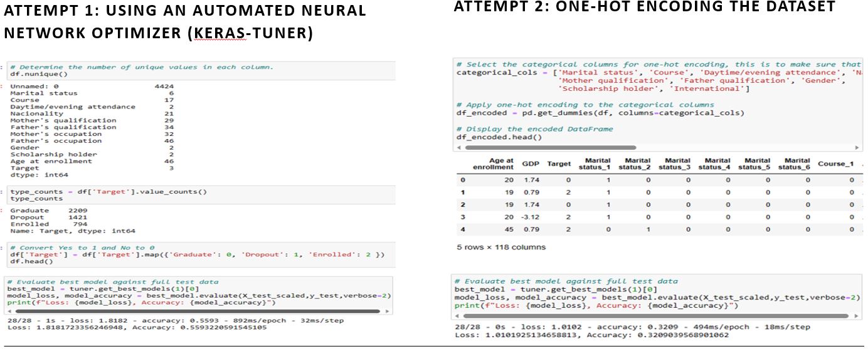Click the 'Nacionality' row showing 21
Screen dimensions: 868x349
point(92,113)
